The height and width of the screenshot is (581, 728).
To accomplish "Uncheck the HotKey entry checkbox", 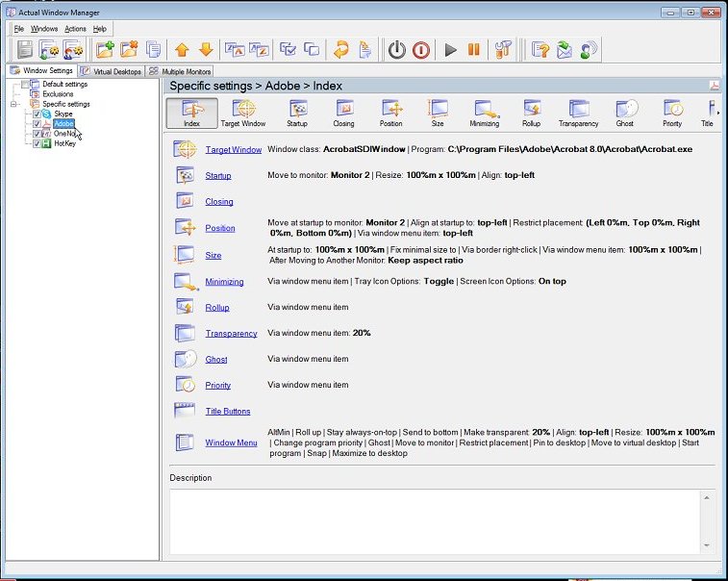I will tap(37, 143).
